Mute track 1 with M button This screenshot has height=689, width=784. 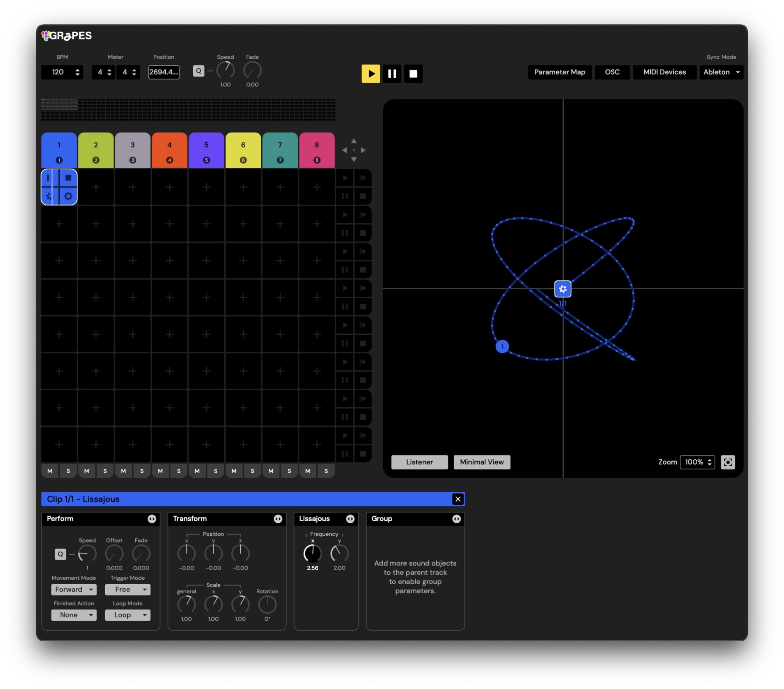pos(50,471)
